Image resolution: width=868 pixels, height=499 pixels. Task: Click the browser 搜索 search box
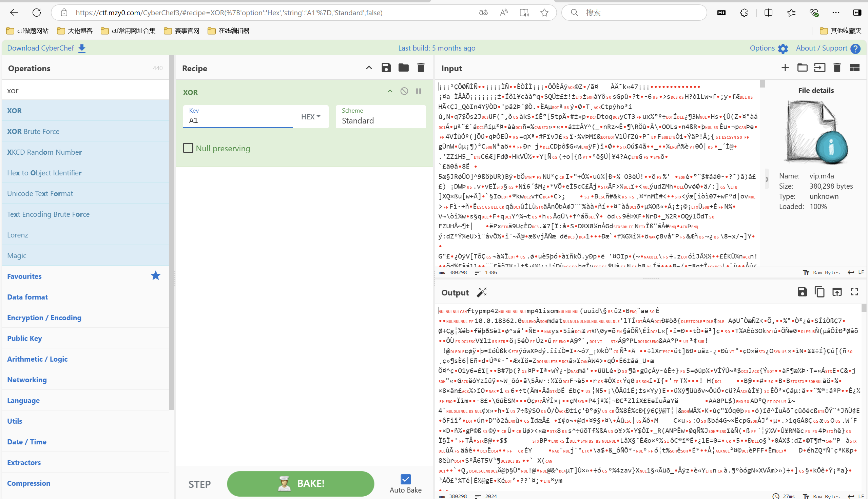tap(634, 13)
